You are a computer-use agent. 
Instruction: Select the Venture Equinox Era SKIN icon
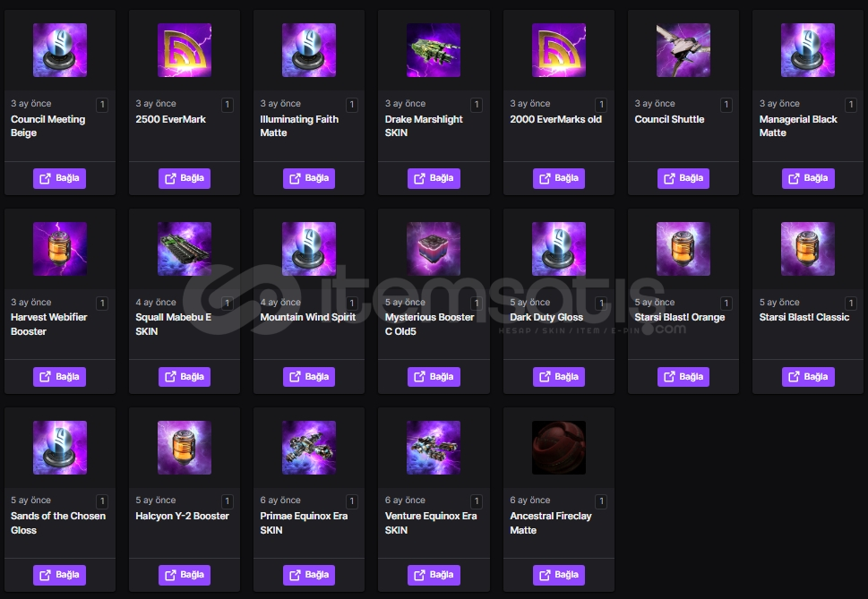coord(434,448)
